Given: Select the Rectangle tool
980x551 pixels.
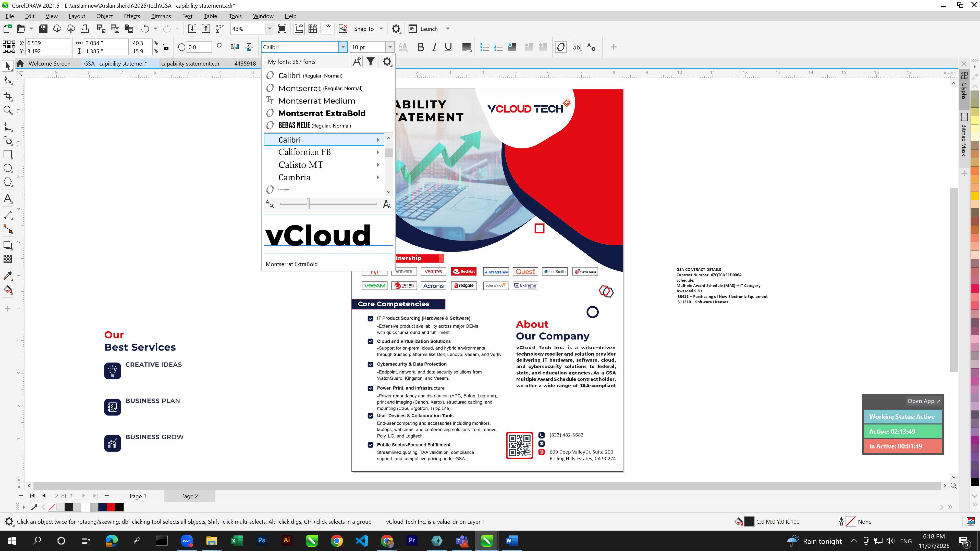Looking at the screenshot, I should coord(8,154).
